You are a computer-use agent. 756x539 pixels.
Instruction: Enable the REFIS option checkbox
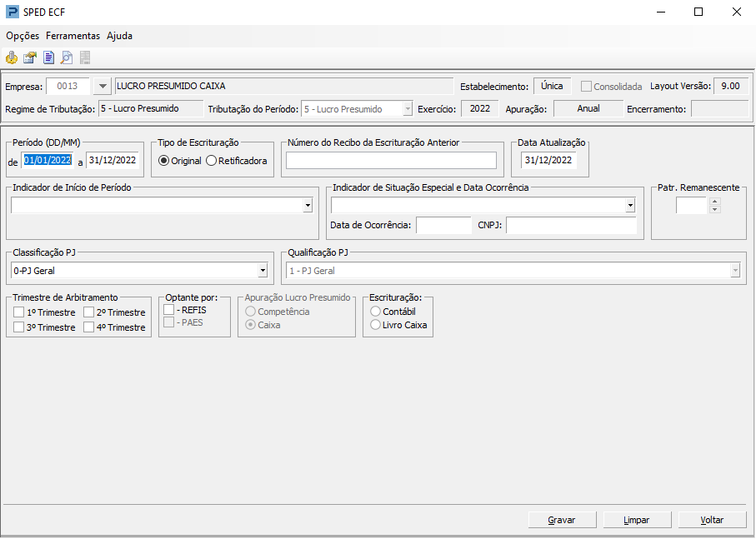[168, 310]
